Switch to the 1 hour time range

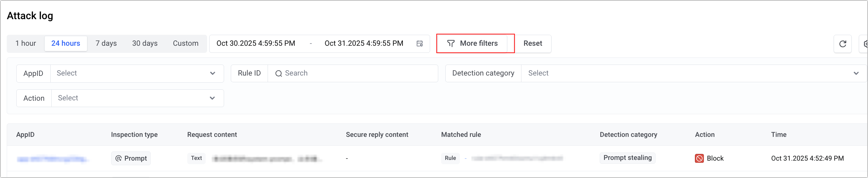26,43
